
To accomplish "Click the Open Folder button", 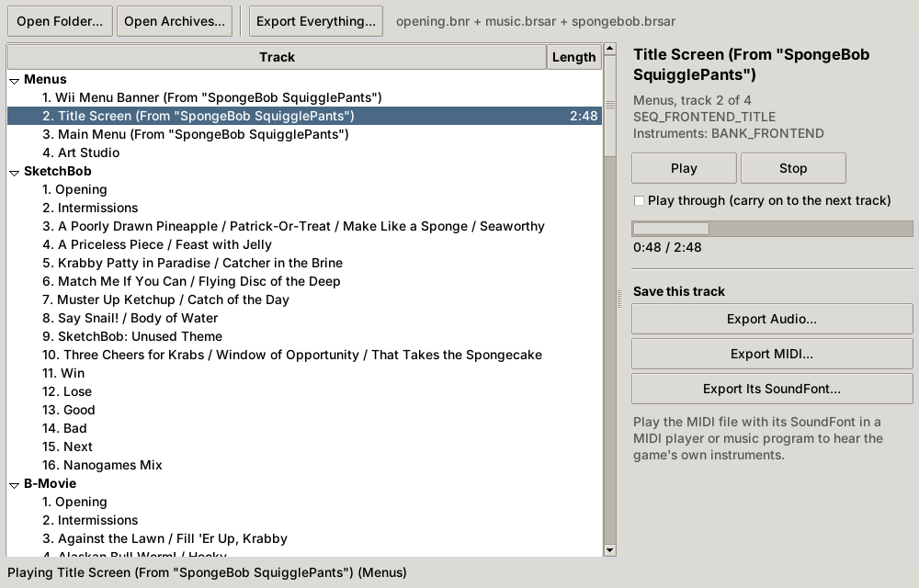I will coord(60,22).
